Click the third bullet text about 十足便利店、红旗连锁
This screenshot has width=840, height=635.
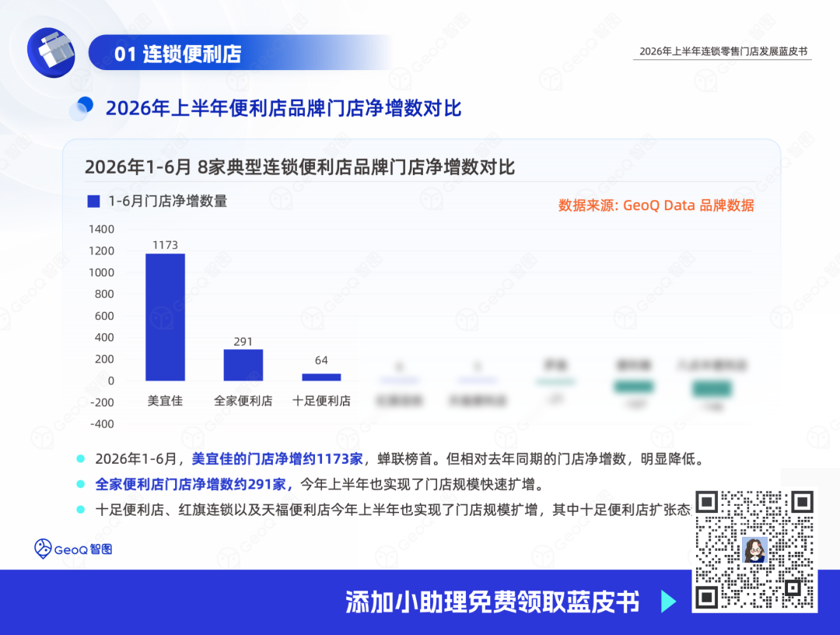pos(394,510)
